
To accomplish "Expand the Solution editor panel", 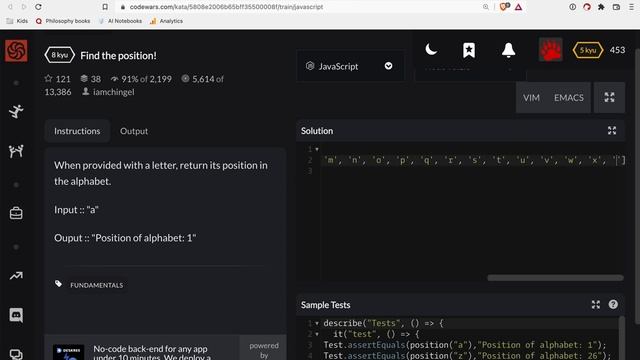I will [612, 131].
